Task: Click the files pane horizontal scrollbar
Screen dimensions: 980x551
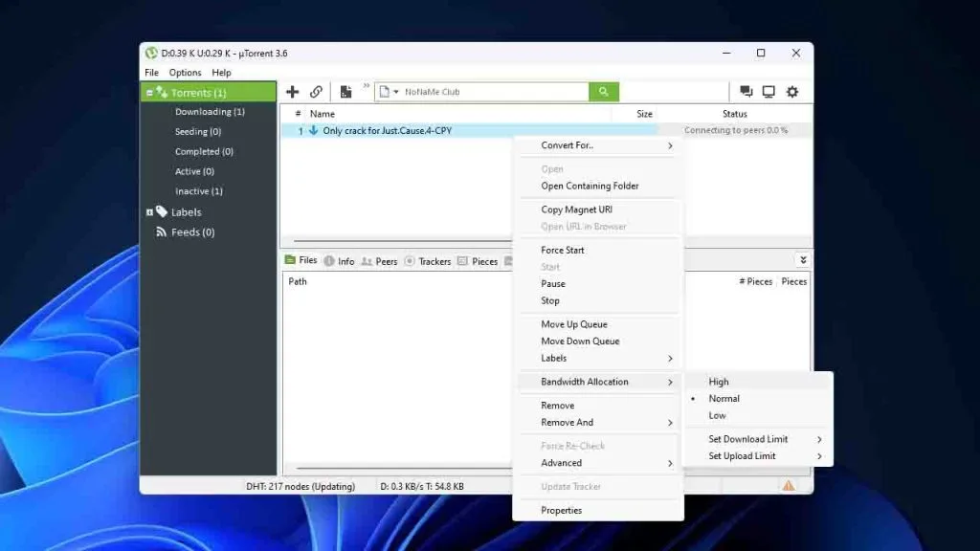Action: tap(405, 468)
